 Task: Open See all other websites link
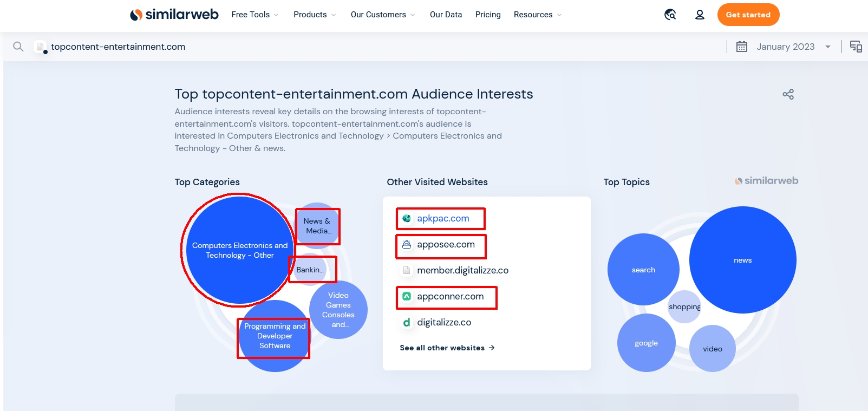pyautogui.click(x=447, y=348)
